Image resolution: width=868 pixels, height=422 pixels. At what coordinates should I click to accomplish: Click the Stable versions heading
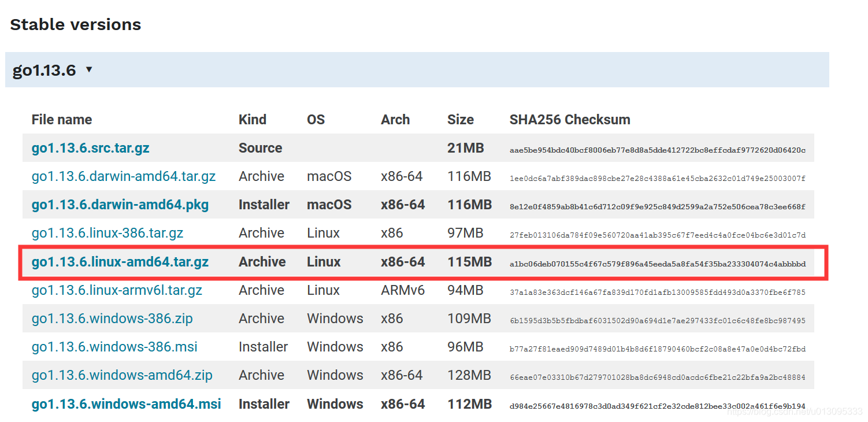pyautogui.click(x=76, y=25)
